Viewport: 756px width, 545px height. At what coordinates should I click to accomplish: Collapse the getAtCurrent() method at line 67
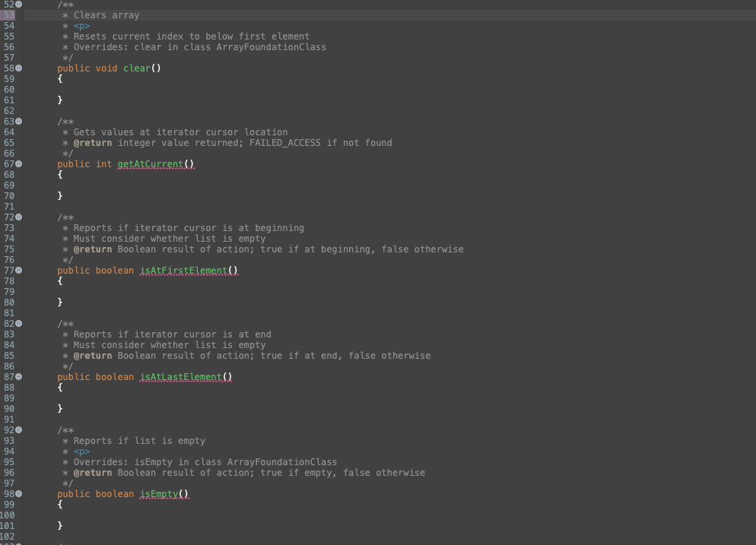19,164
